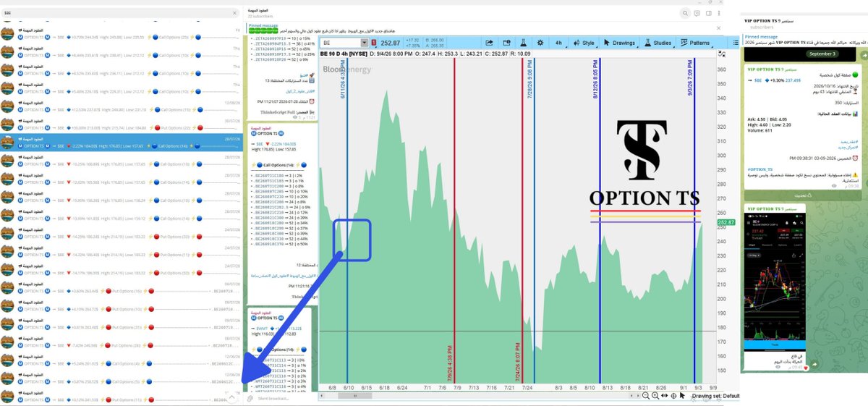Open the Fri search result +0.73% 244.34$
The height and width of the screenshot is (406, 868).
tap(120, 33)
